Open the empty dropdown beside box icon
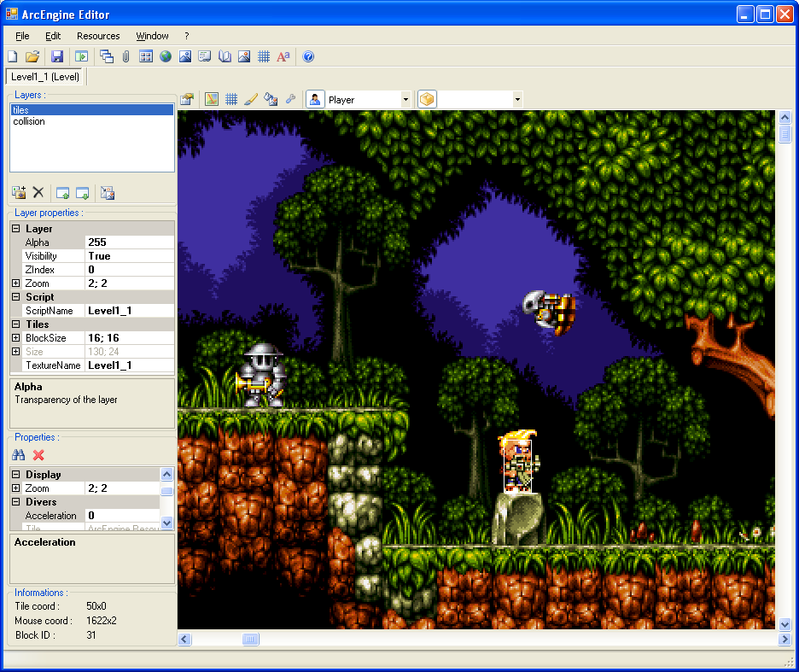 [x=517, y=99]
